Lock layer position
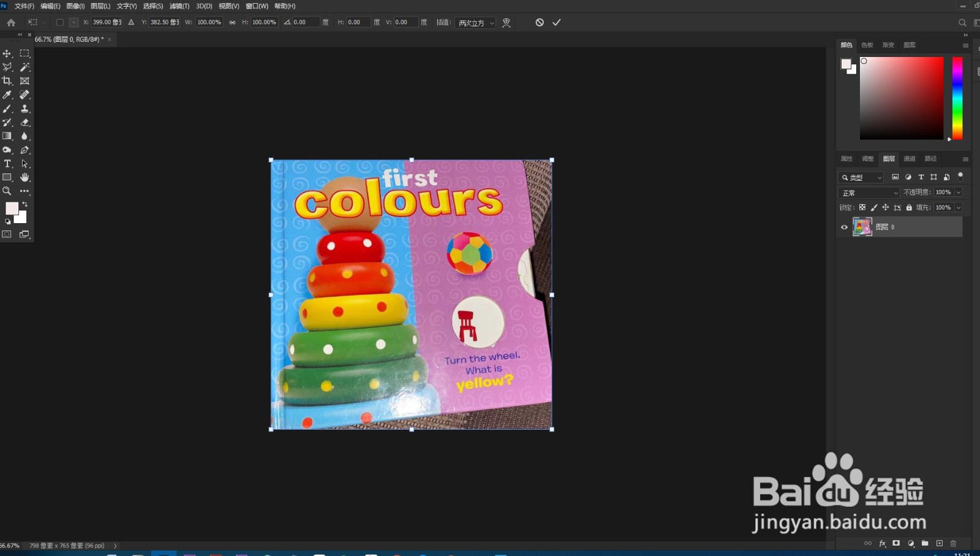The width and height of the screenshot is (980, 556). pos(886,207)
